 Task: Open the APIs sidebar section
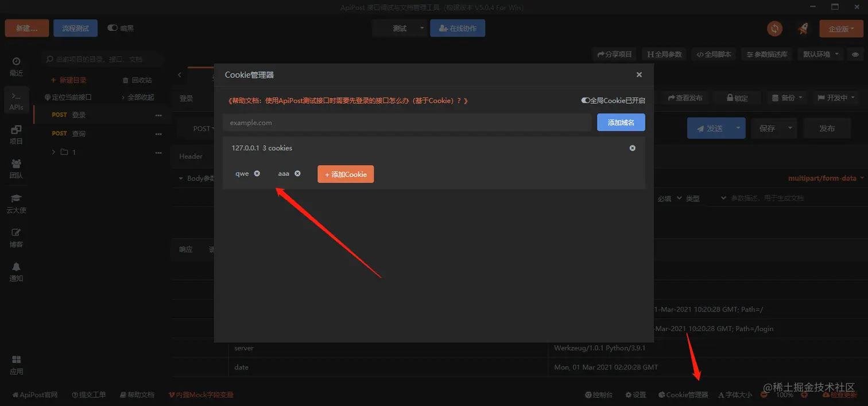pos(16,100)
